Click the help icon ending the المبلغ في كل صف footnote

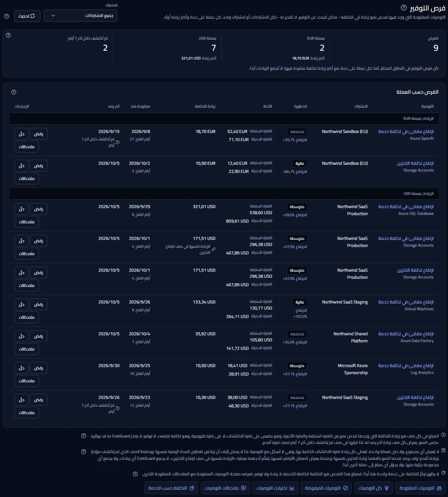pos(84,436)
